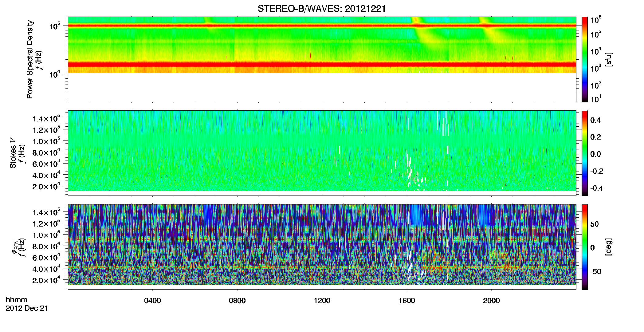Screen dimensions: 644x332
Task: Click the -0.4 value on Stokes color bar
Action: [x=597, y=188]
